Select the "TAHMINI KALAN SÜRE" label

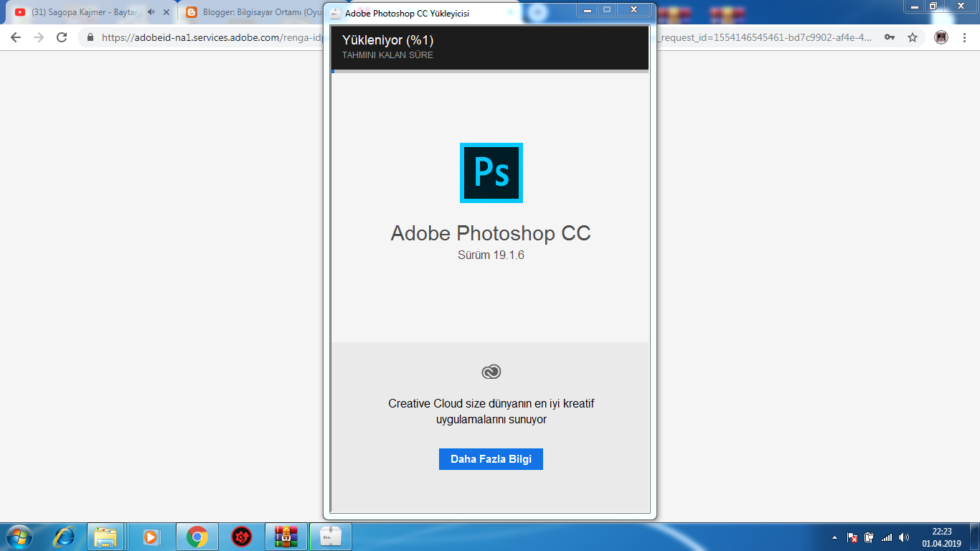387,55
